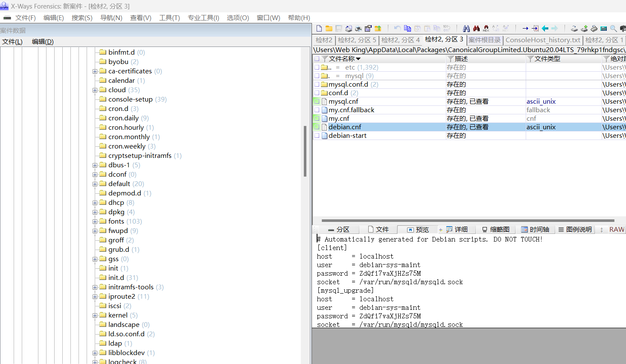The width and height of the screenshot is (626, 364).
Task: Click the Print toolbar icon
Action: (x=358, y=29)
